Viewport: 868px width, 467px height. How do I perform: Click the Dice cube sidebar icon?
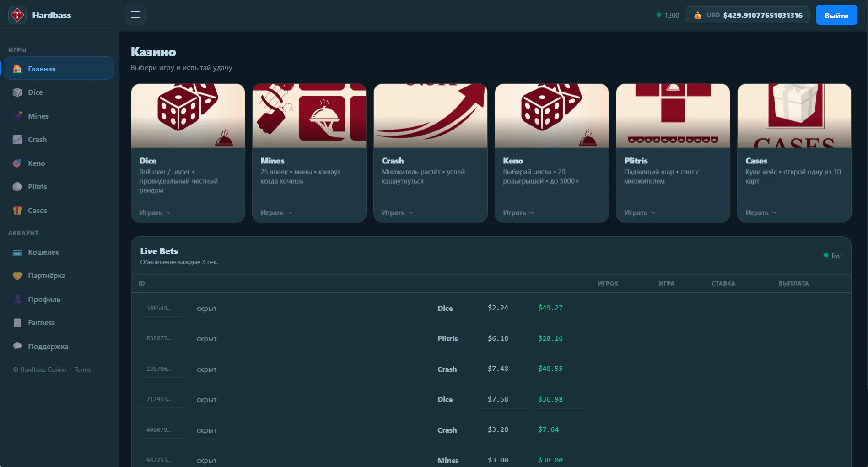point(17,92)
